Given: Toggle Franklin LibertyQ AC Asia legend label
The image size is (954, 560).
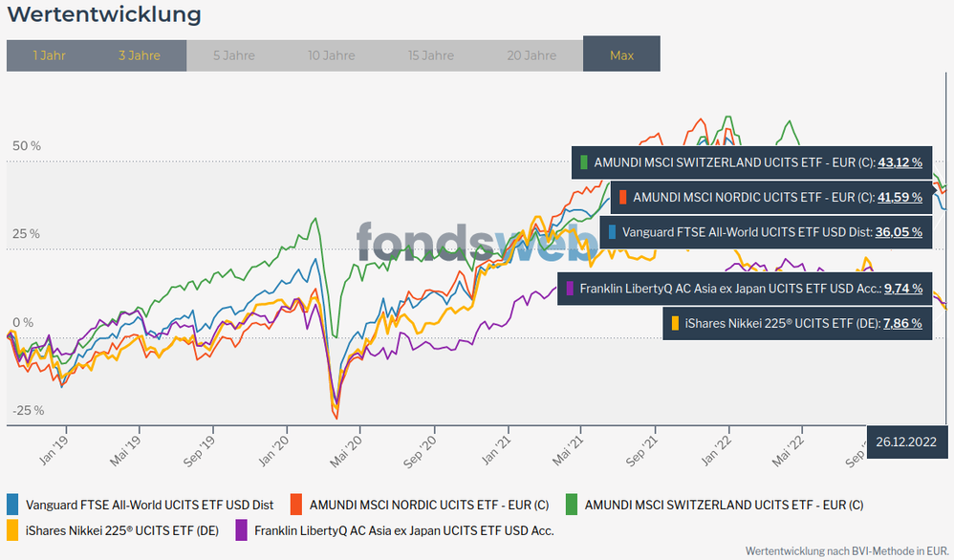Looking at the screenshot, I should (x=404, y=529).
